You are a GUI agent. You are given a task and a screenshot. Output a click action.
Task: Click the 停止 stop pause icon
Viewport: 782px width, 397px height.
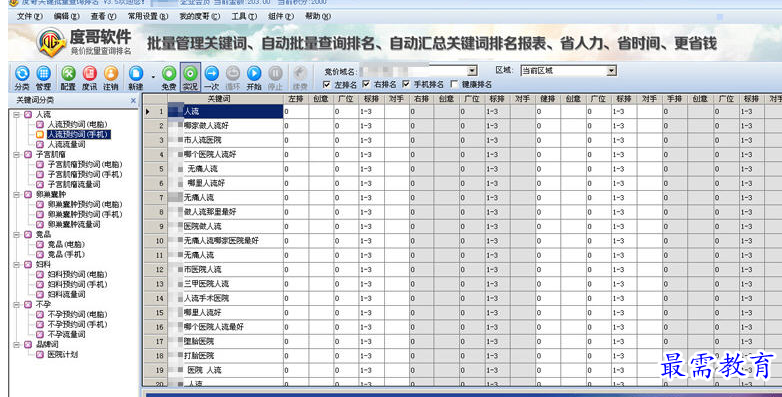(x=275, y=74)
